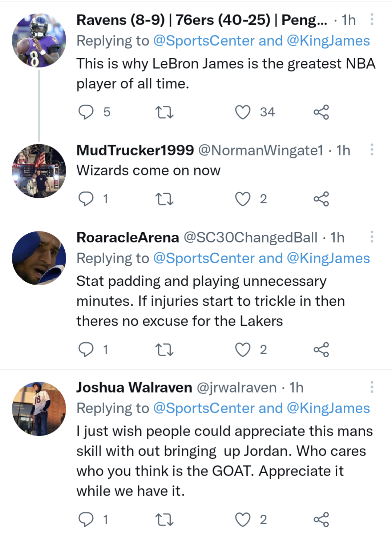The image size is (392, 539).
Task: Share Joshua Walraven's tweet
Action: pyautogui.click(x=321, y=519)
